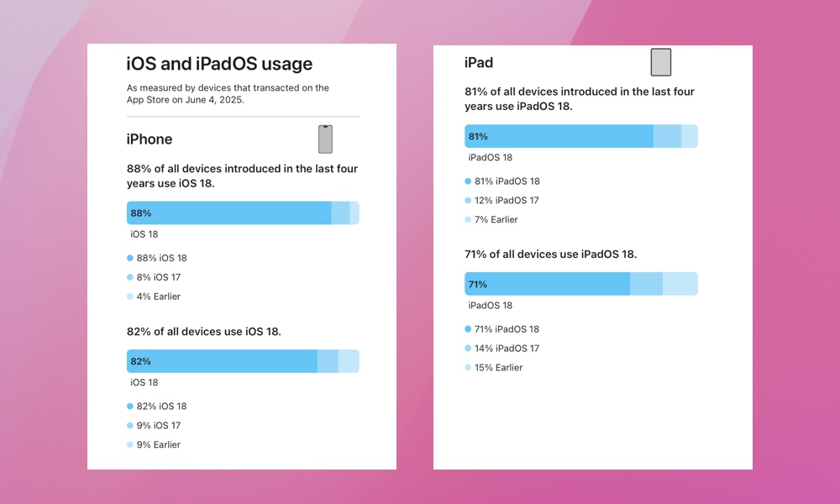The width and height of the screenshot is (840, 504).
Task: Select the 9% iOS 17 legend entry
Action: pyautogui.click(x=154, y=425)
